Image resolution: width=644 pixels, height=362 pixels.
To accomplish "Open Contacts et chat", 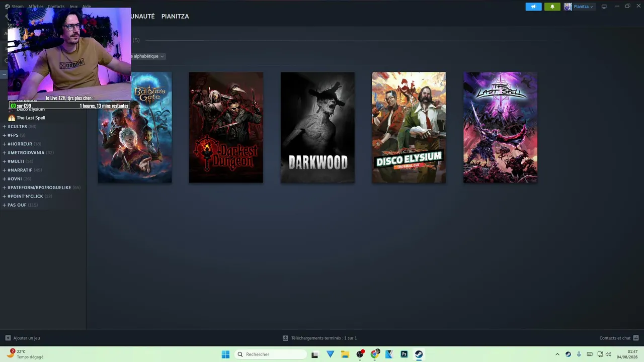I will pyautogui.click(x=615, y=338).
